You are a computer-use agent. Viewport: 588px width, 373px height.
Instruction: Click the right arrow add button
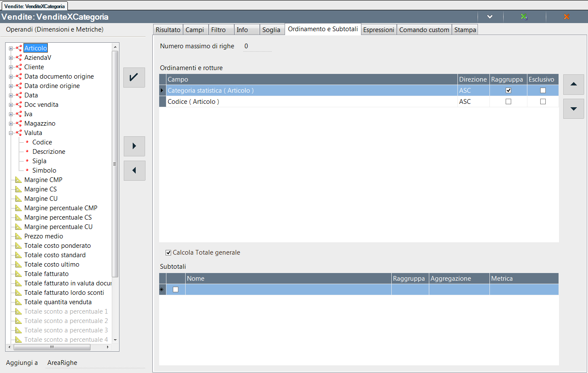[x=134, y=146]
